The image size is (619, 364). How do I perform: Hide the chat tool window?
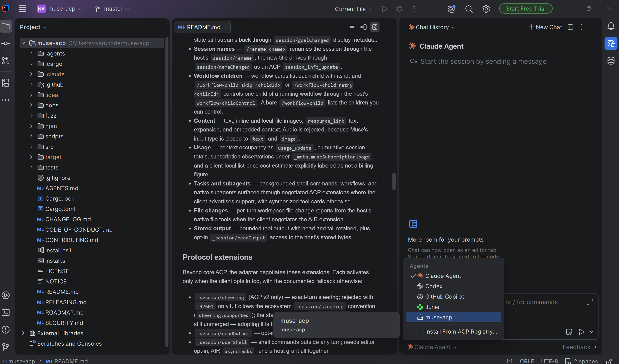(593, 27)
